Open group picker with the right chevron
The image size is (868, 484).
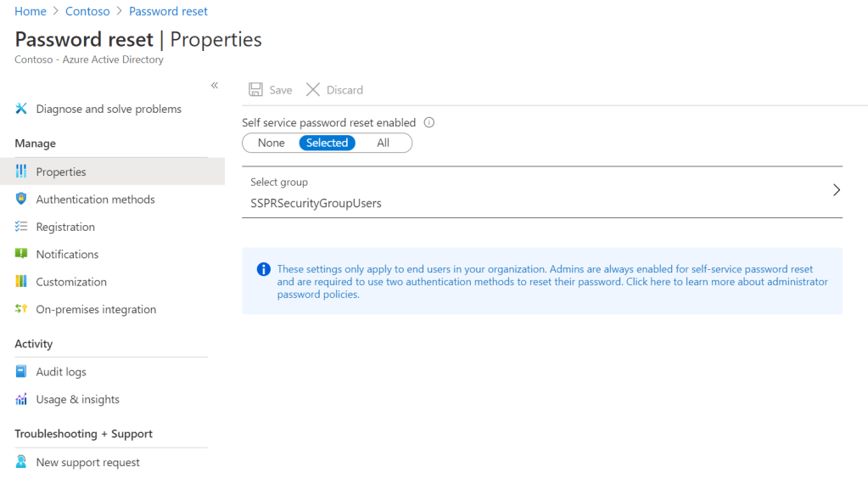(836, 190)
